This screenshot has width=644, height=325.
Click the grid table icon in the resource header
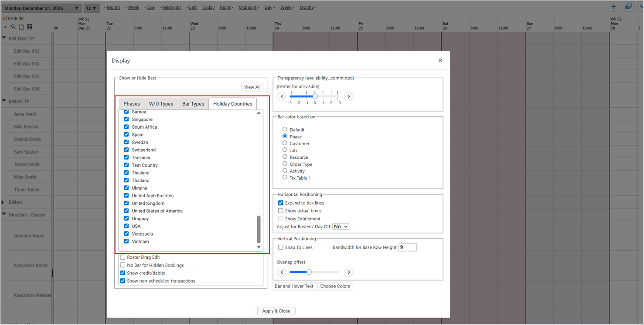[x=29, y=27]
